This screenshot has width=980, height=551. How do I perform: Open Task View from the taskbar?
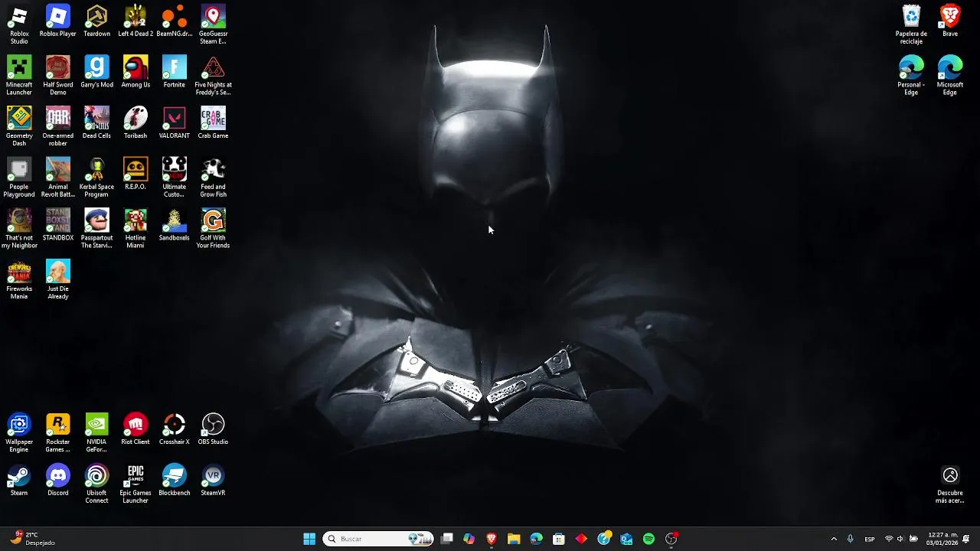coord(447,539)
